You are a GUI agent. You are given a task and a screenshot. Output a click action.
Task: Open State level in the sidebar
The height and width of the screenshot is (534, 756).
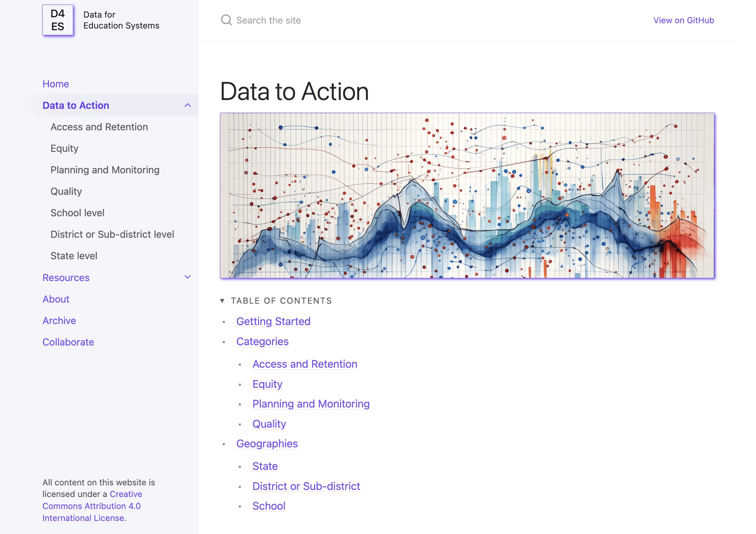click(74, 256)
